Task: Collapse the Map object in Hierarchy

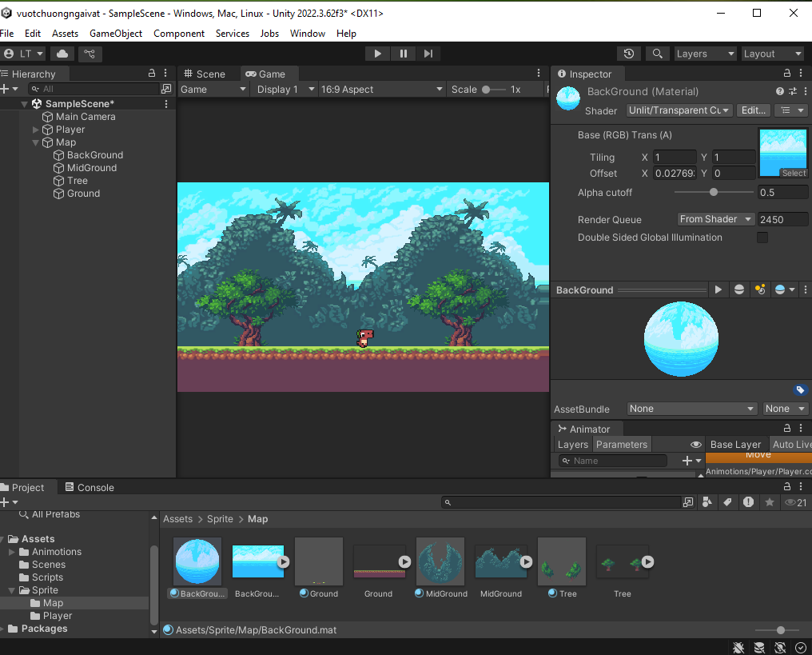Action: (x=35, y=142)
